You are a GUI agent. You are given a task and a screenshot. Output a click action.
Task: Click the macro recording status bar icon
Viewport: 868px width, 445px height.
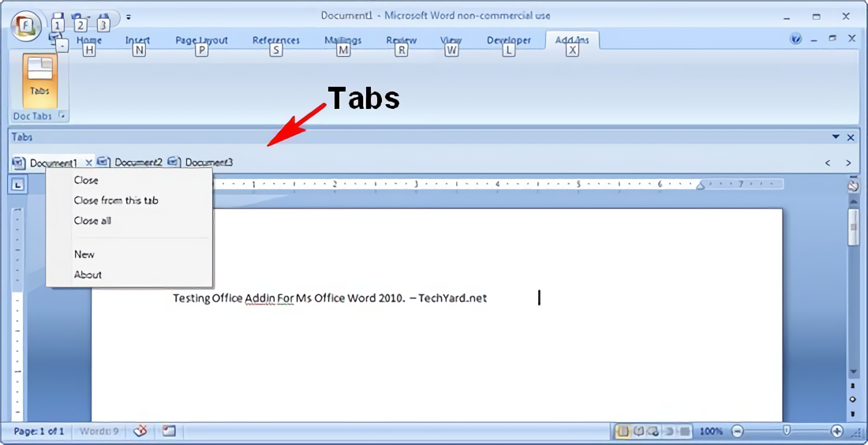(x=168, y=430)
